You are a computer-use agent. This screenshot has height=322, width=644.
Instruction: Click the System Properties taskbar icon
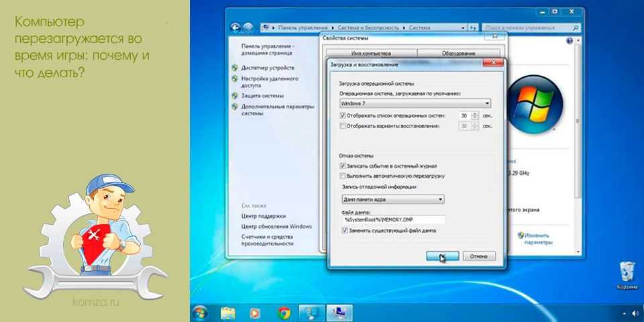tap(339, 313)
